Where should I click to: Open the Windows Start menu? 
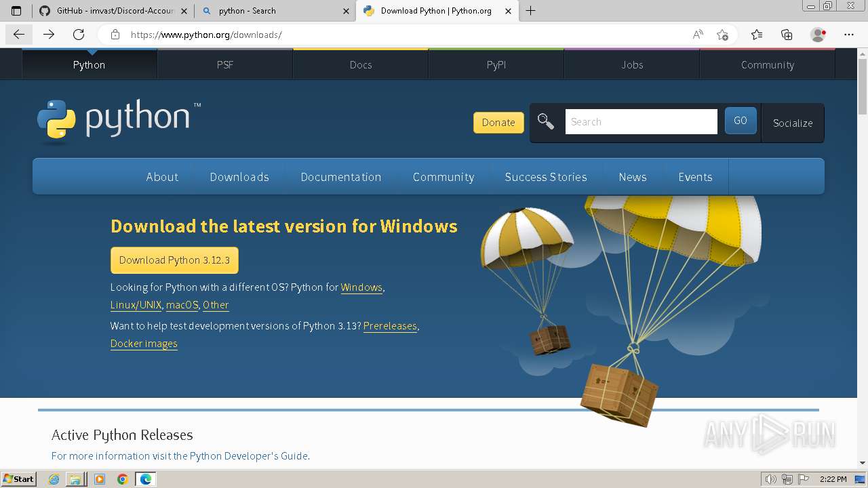pyautogui.click(x=18, y=479)
